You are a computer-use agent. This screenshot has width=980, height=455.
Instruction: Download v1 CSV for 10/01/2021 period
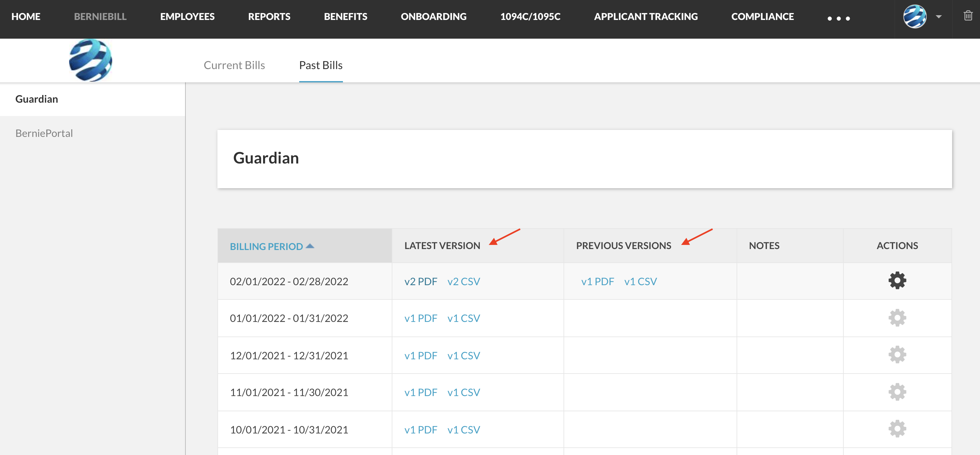[x=463, y=430]
